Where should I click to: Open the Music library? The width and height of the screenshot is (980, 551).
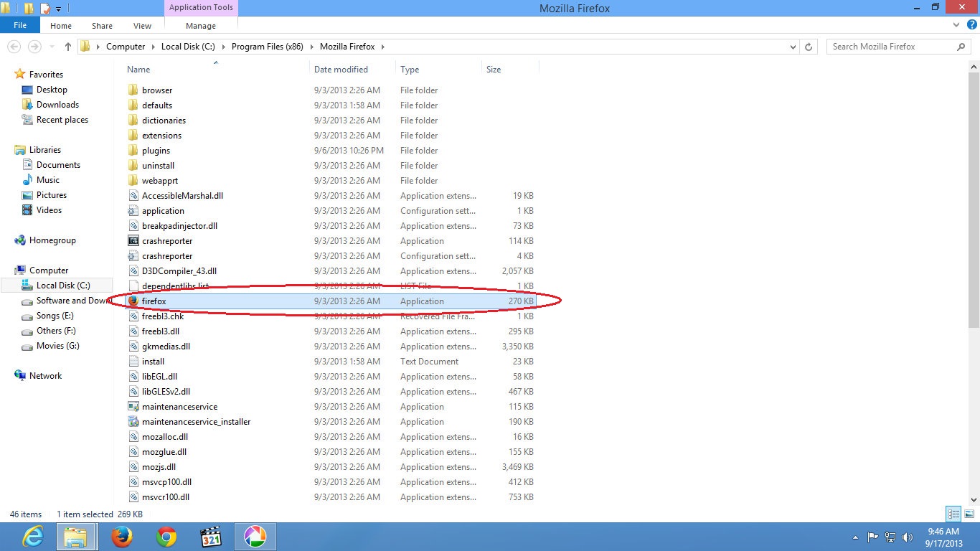click(48, 180)
